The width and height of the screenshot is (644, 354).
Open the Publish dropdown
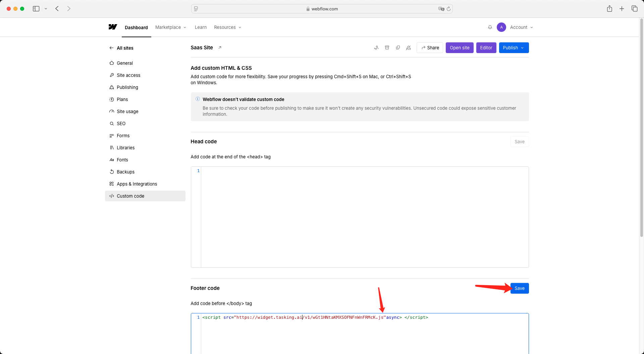tap(514, 48)
